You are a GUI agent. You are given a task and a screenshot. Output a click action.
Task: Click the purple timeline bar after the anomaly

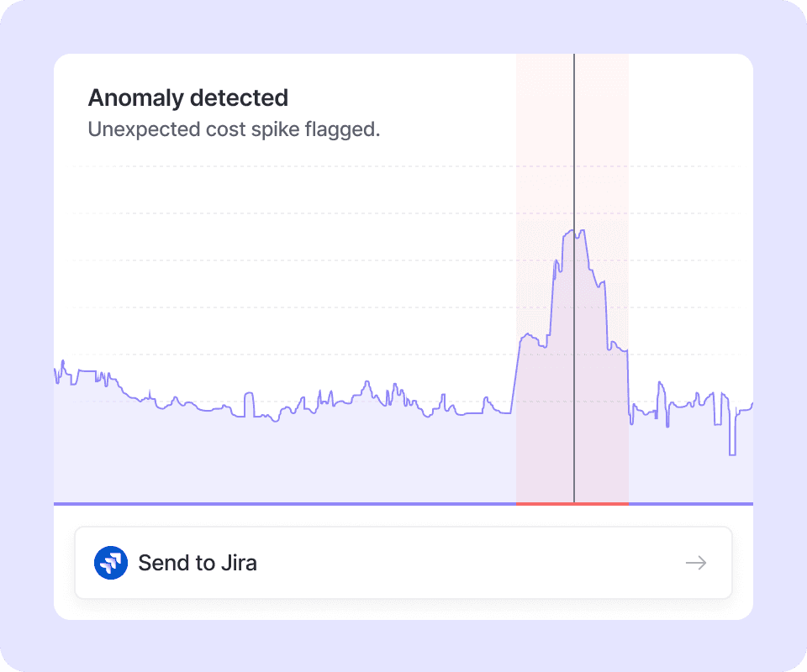(x=689, y=503)
